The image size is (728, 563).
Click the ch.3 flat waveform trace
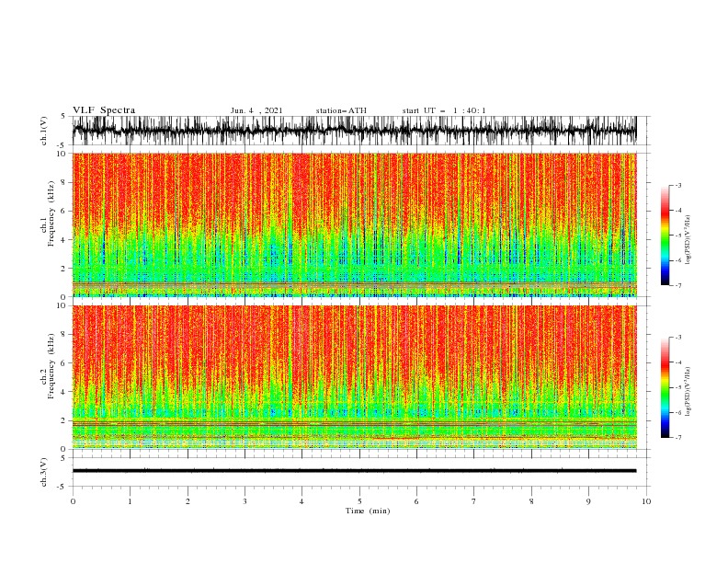[354, 471]
